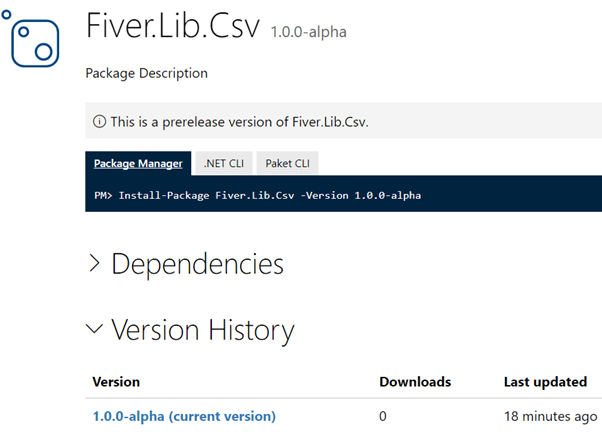Open the Paket CLI tab

(286, 163)
